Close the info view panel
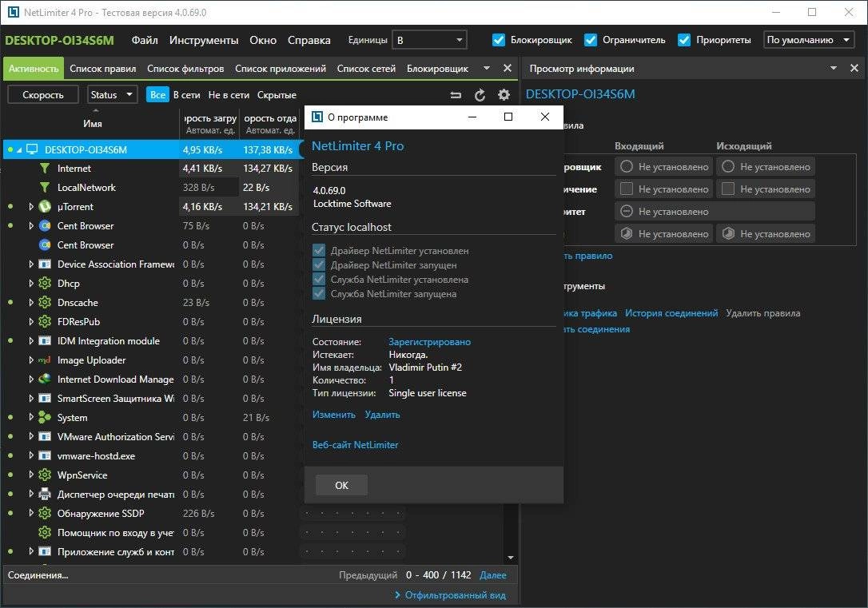The width and height of the screenshot is (868, 608). 854,68
